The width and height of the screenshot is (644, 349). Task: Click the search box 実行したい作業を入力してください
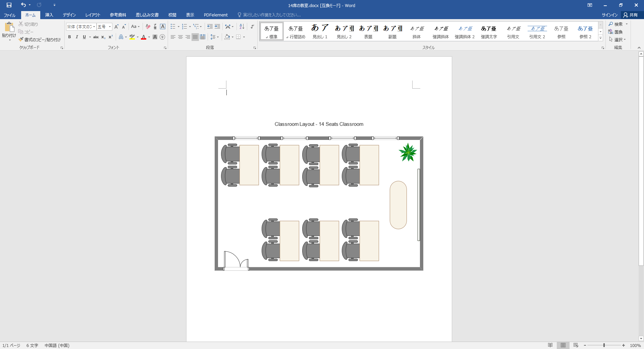tap(272, 15)
